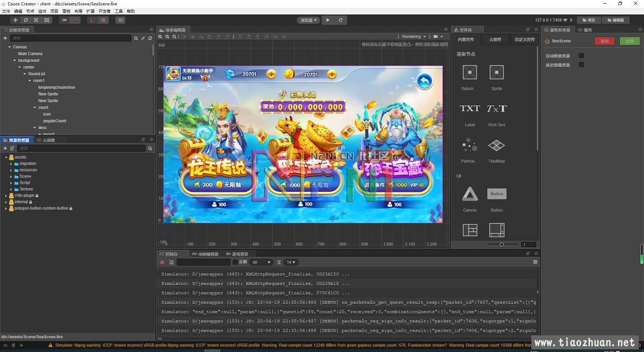Viewport: 644px width, 352px height.
Task: Open the 项目 folder button
Action: tap(589, 20)
